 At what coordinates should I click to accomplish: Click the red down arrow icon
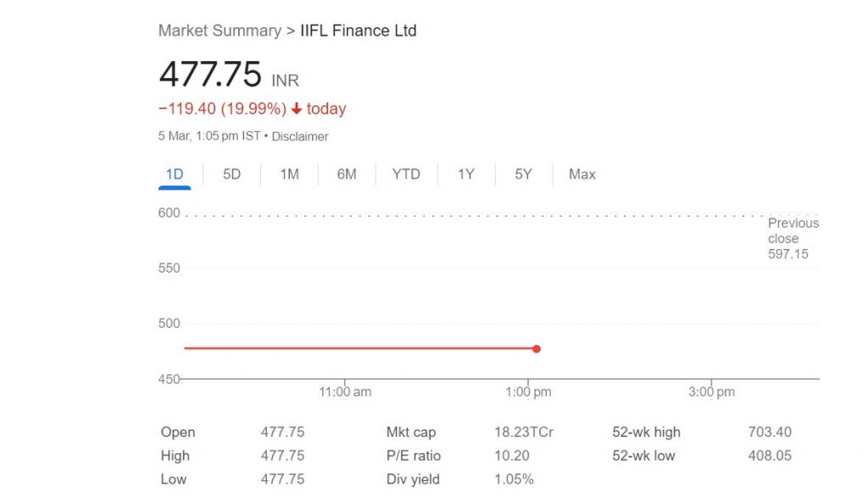tap(297, 108)
